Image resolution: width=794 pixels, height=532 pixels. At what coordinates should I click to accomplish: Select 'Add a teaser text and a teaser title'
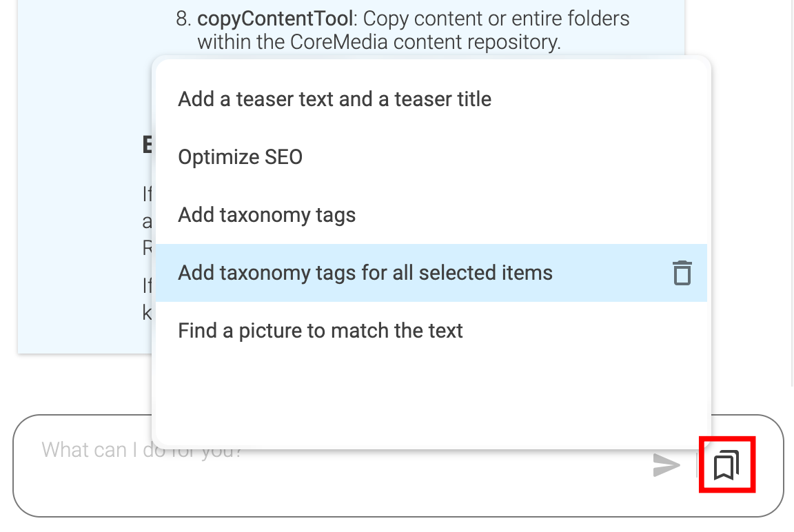334,99
